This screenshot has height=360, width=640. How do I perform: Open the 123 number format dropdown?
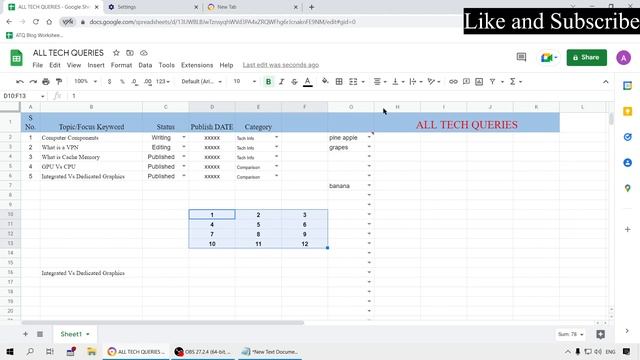coord(162,82)
